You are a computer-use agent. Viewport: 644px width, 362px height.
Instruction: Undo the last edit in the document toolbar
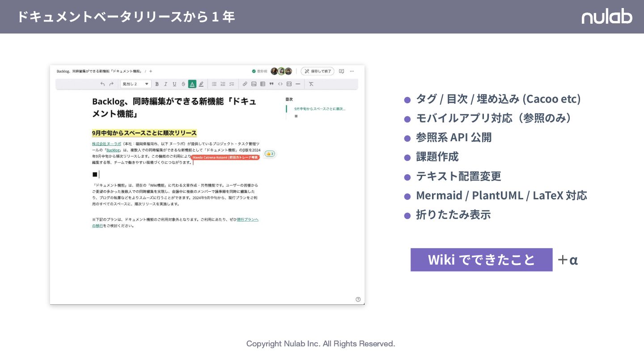pyautogui.click(x=102, y=84)
